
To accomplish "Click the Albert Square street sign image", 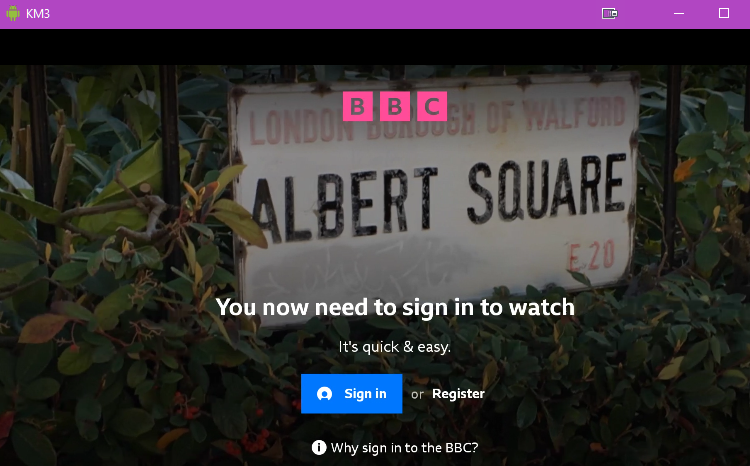I will [435, 191].
